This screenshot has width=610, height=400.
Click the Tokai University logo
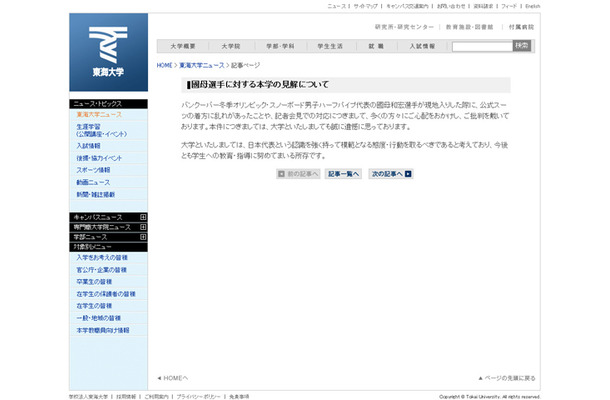[x=109, y=52]
